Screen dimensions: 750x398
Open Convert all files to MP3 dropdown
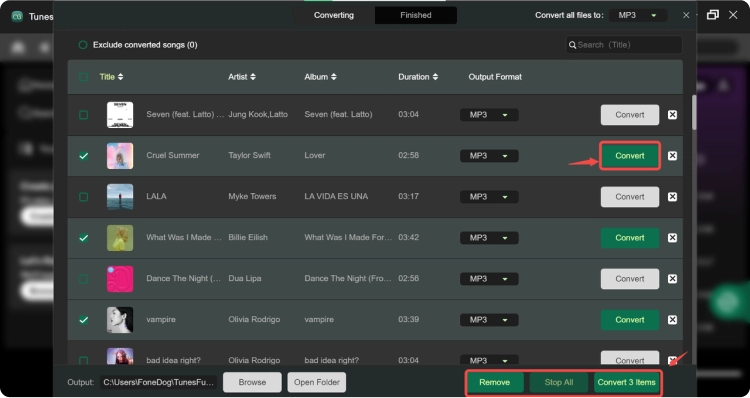[x=638, y=15]
